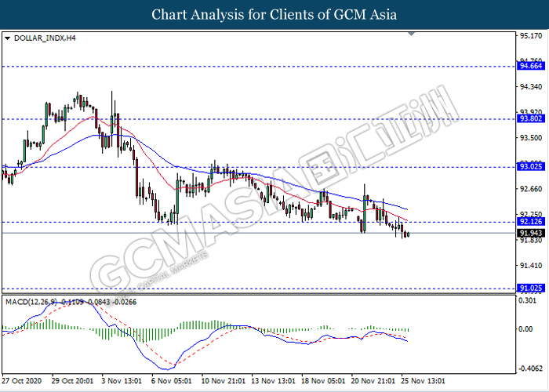
Task: Click the grey chart shift triangle marker
Action: point(412,34)
